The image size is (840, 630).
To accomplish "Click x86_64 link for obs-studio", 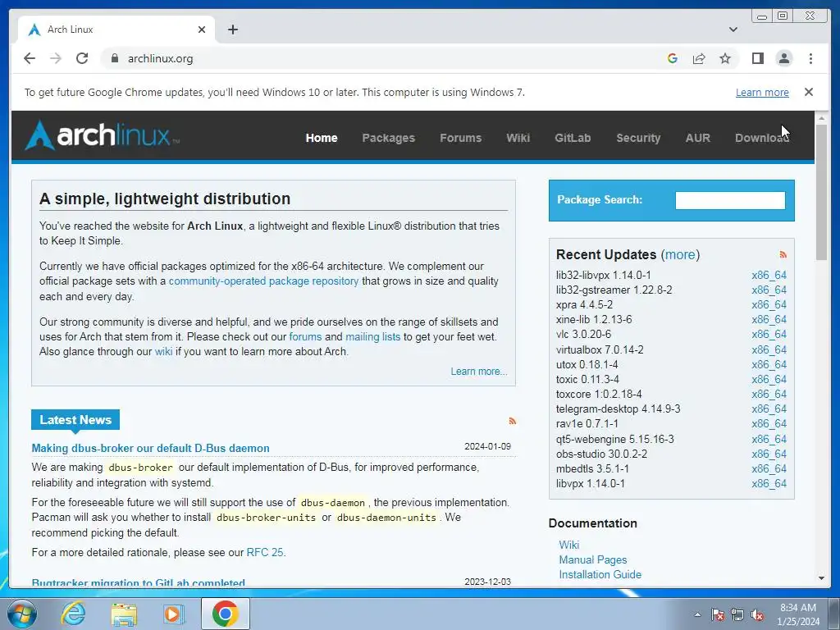I will pos(769,454).
